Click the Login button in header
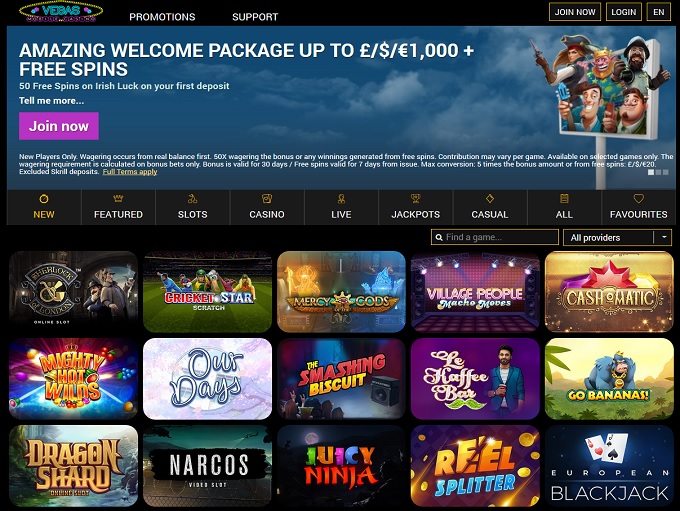This screenshot has height=511, width=680. click(623, 12)
